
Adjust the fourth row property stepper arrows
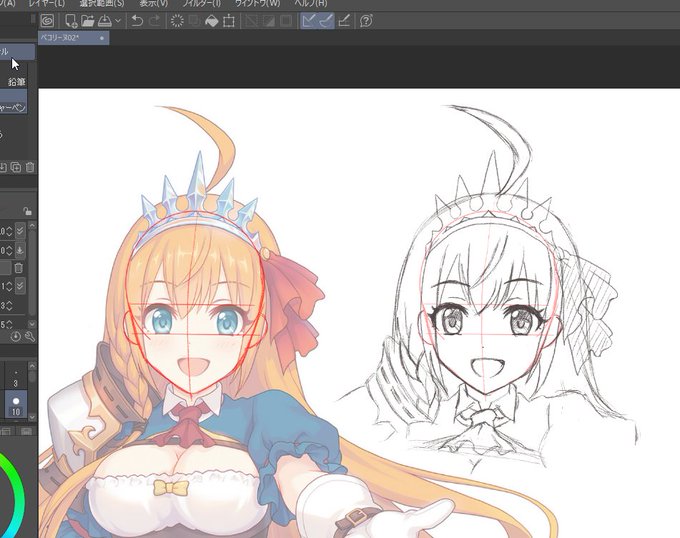click(9, 286)
